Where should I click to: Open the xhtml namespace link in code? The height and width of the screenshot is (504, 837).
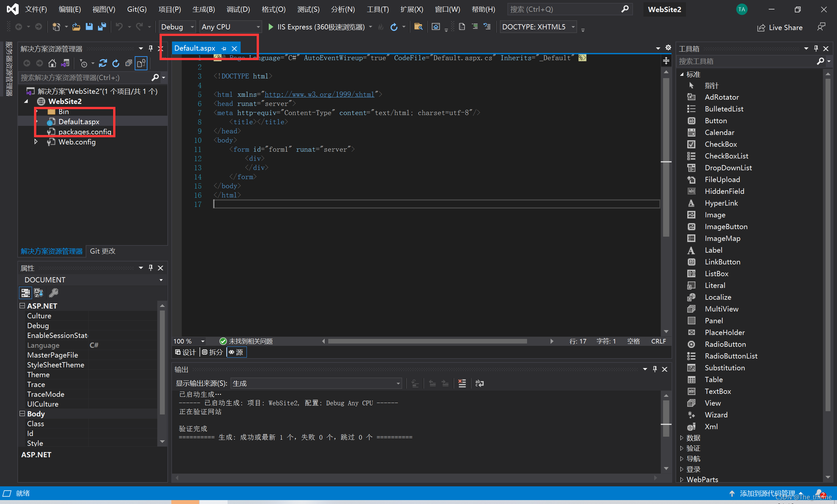[x=319, y=94]
